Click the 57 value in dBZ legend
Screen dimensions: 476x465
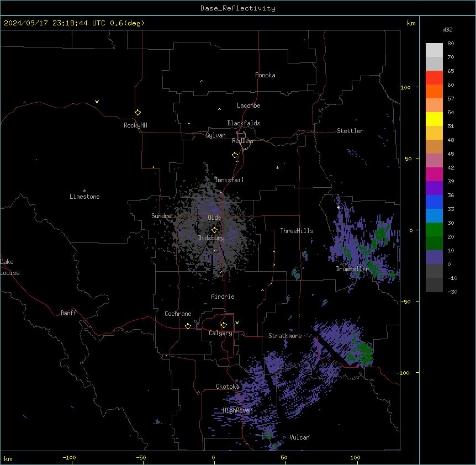click(451, 99)
